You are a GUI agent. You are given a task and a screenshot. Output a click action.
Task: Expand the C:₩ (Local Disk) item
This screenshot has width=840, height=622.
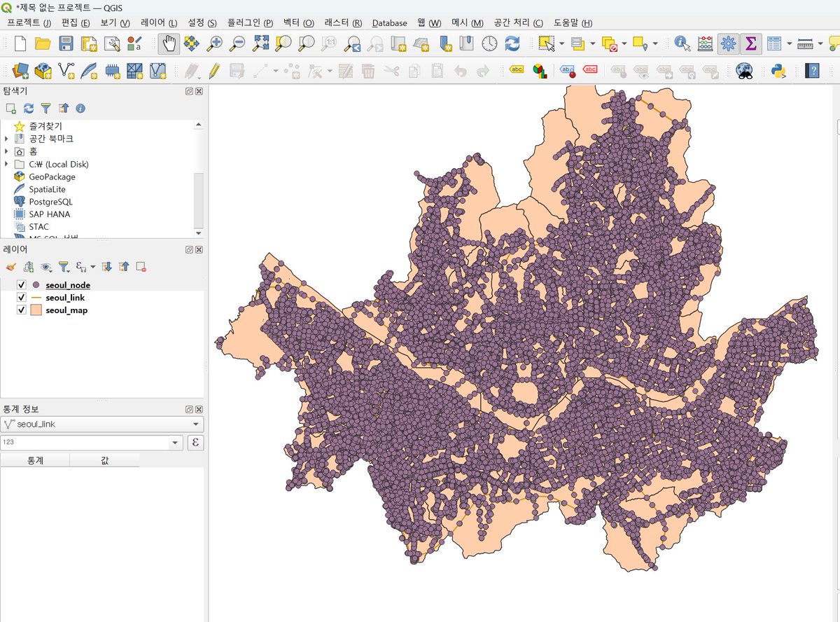[x=6, y=164]
